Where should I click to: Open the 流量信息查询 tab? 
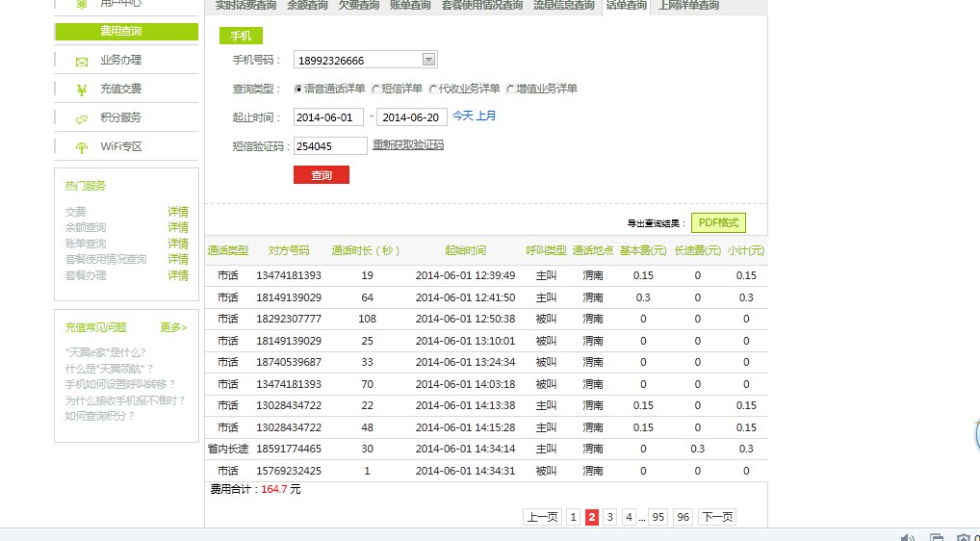(563, 6)
